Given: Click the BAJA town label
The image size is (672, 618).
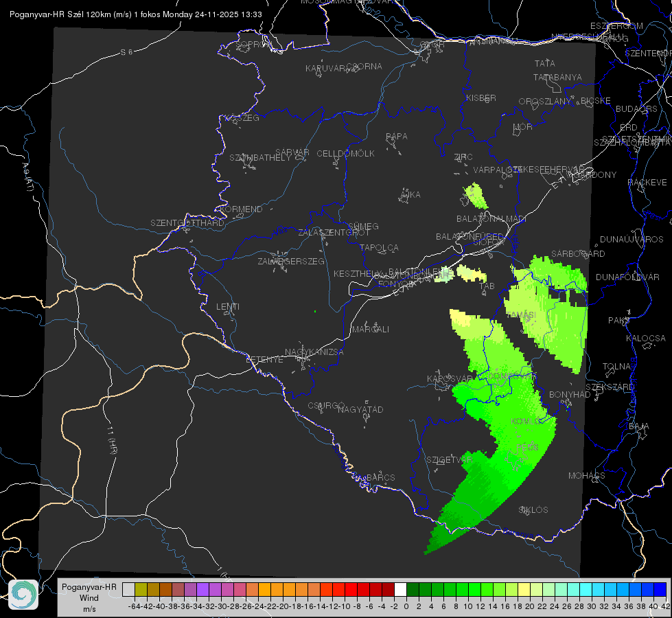Looking at the screenshot, I should (x=639, y=426).
